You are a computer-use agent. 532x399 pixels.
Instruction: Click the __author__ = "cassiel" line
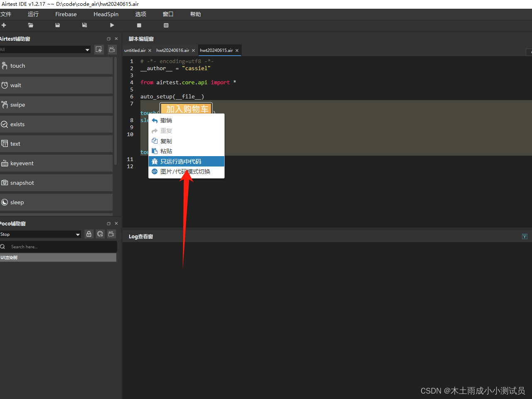click(175, 68)
